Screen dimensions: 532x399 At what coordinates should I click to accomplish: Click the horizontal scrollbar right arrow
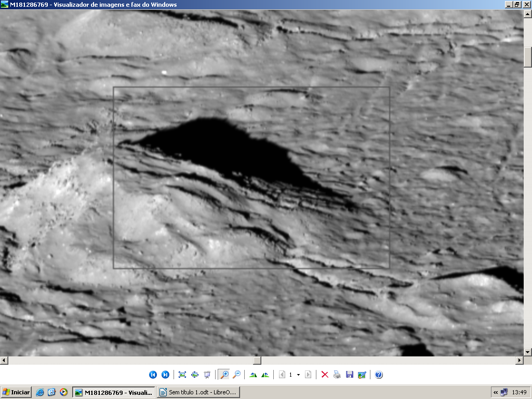pyautogui.click(x=520, y=360)
